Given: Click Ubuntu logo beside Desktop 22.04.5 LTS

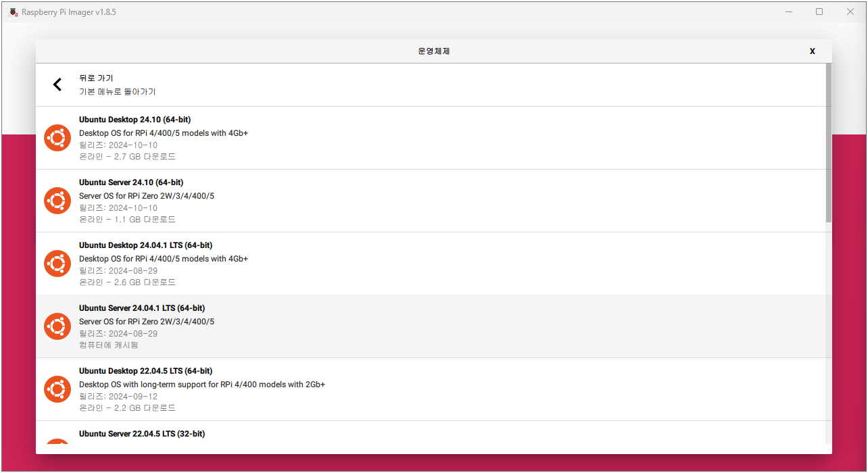Looking at the screenshot, I should point(57,389).
